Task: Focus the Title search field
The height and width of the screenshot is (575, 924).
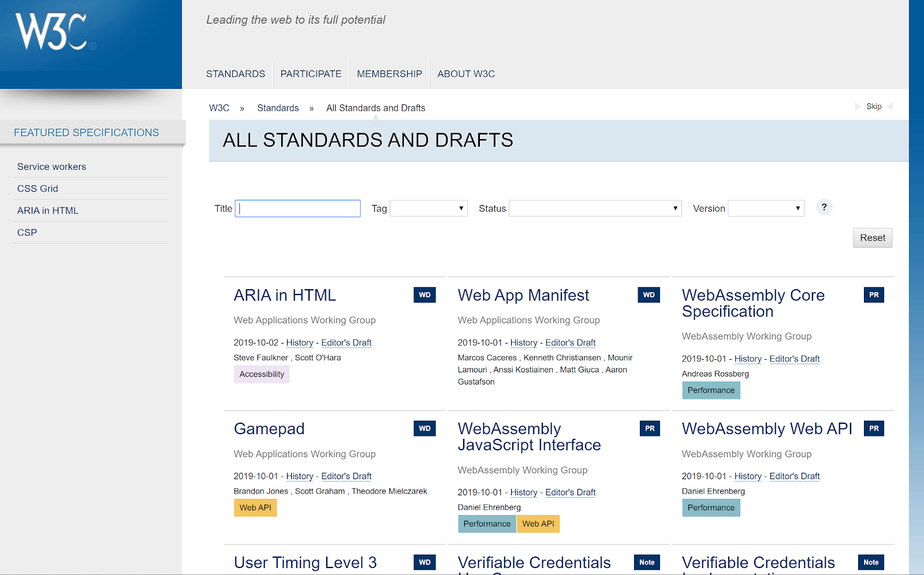Action: pyautogui.click(x=297, y=208)
